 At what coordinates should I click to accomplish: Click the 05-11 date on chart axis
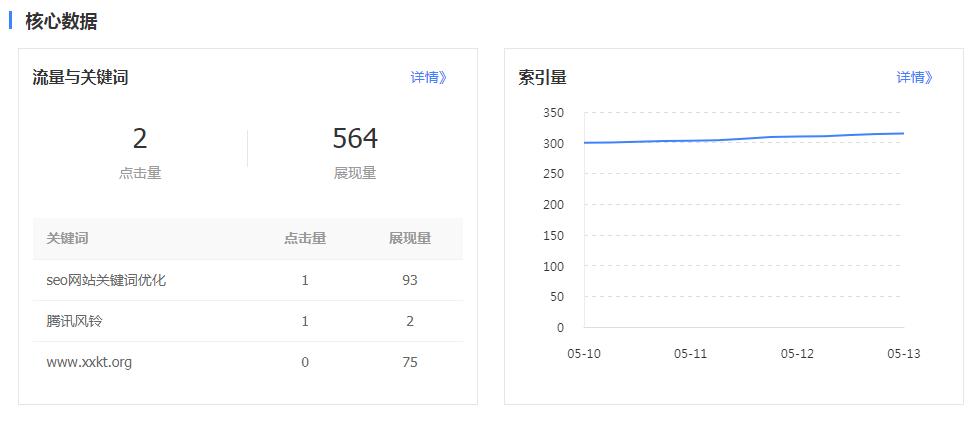[690, 353]
